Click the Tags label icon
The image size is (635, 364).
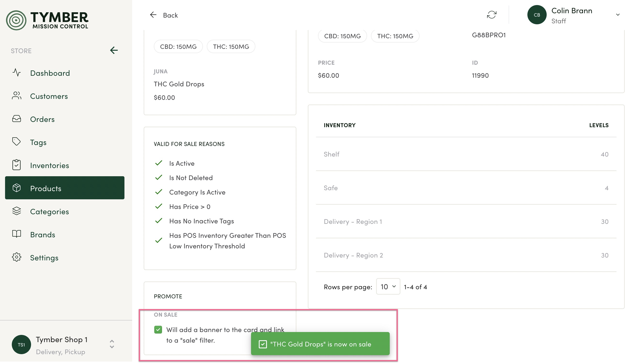tap(17, 142)
